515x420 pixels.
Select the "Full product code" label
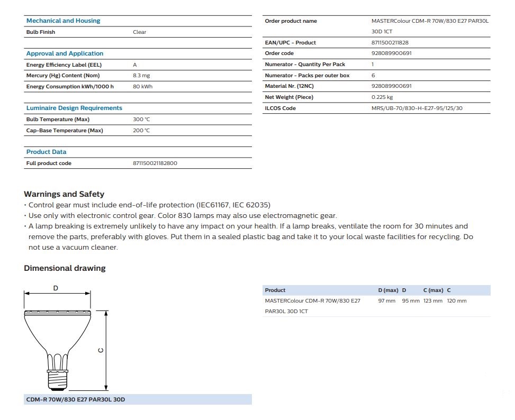click(49, 163)
